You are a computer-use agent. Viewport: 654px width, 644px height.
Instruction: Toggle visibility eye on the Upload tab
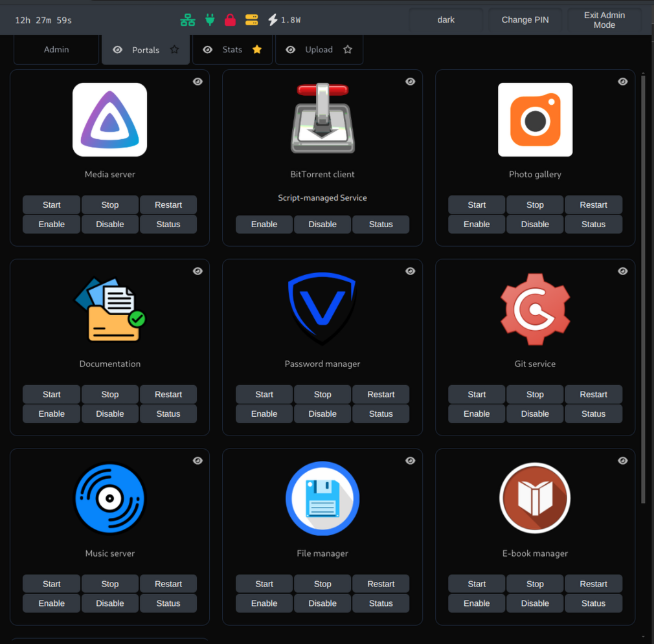[x=290, y=50]
